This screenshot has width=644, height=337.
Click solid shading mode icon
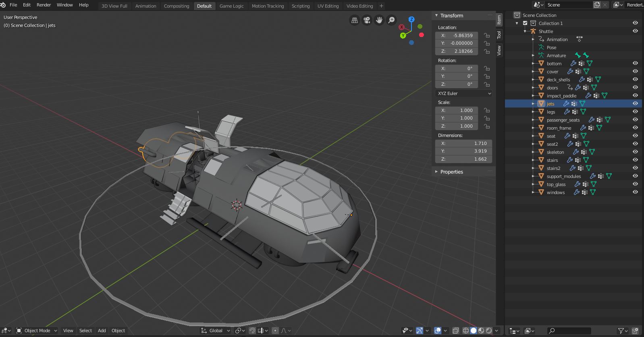(x=474, y=331)
